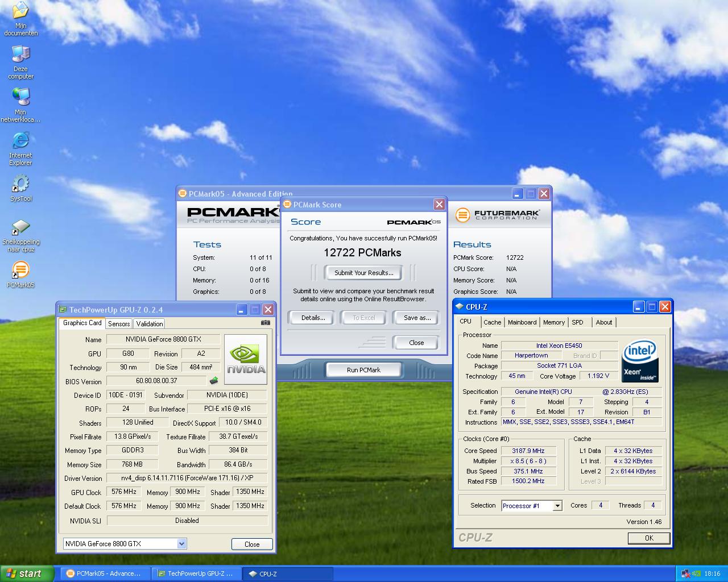Open Mijn netwerklocaties desktop icon

[x=20, y=105]
